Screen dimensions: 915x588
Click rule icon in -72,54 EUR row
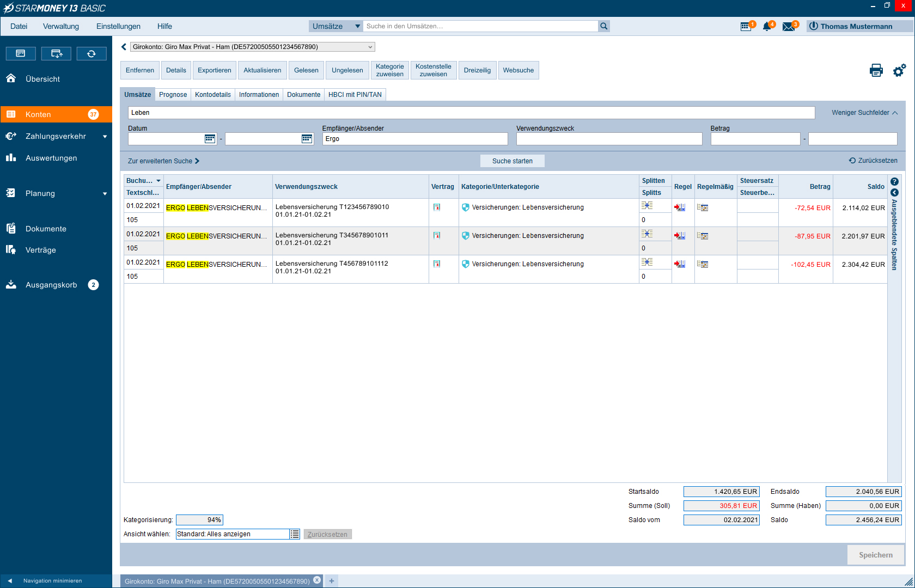point(680,207)
